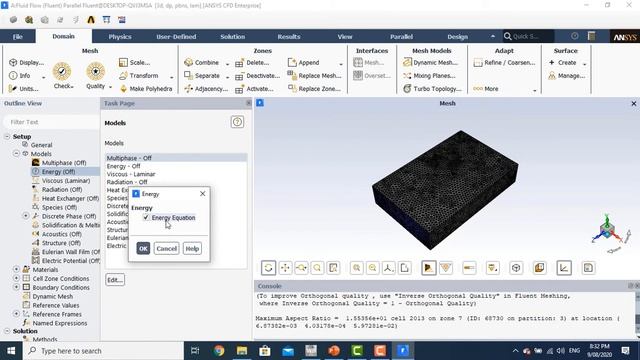This screenshot has height=360, width=640.
Task: Click Activate... zones
Action: click(254, 89)
